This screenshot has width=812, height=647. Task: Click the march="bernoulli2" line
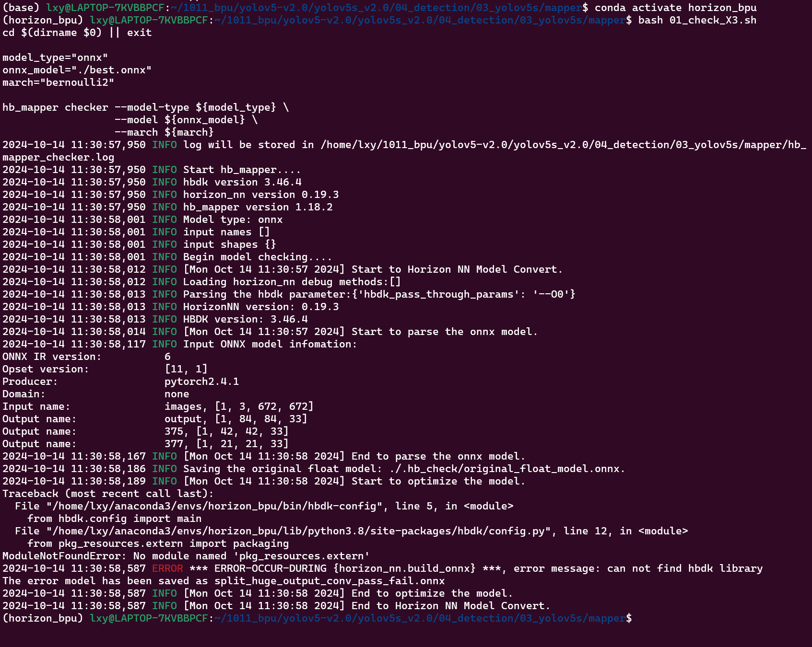click(58, 82)
